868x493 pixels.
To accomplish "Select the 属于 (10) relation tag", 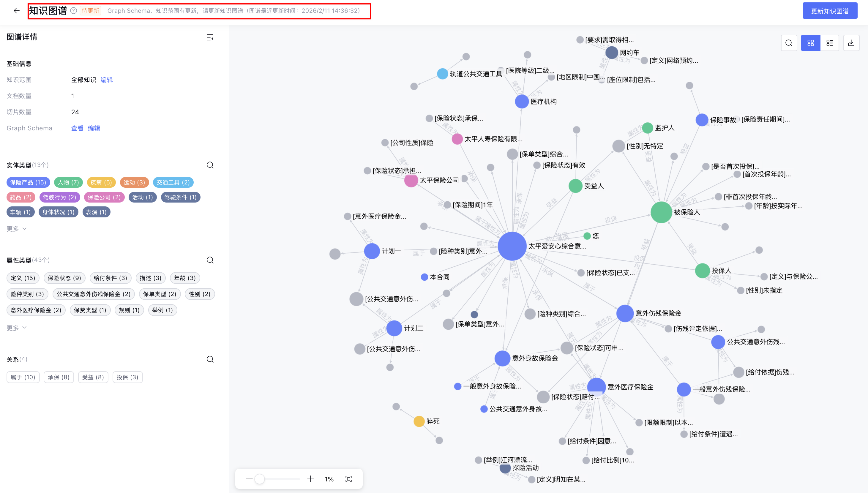I will [23, 377].
